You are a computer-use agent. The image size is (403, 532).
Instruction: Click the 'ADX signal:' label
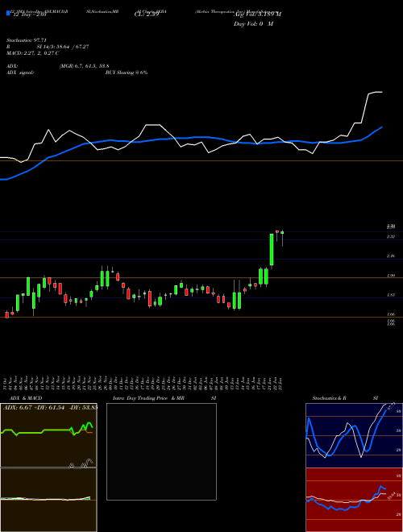[x=20, y=73]
